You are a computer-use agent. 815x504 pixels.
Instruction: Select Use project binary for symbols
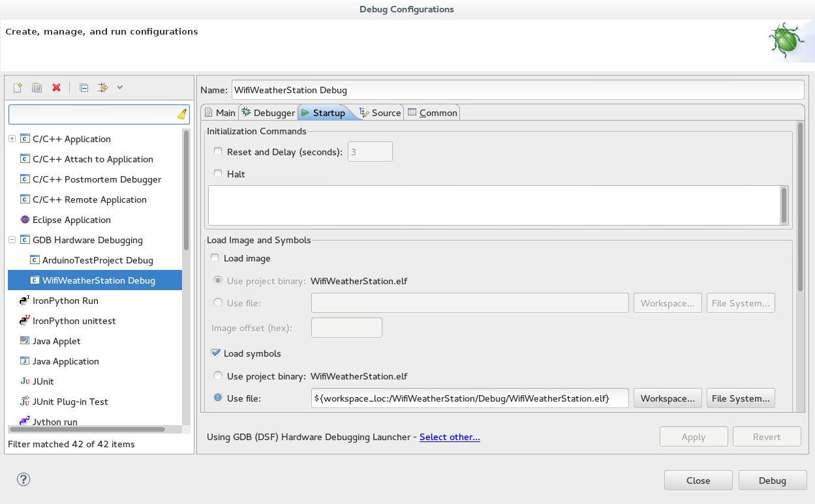tap(218, 376)
